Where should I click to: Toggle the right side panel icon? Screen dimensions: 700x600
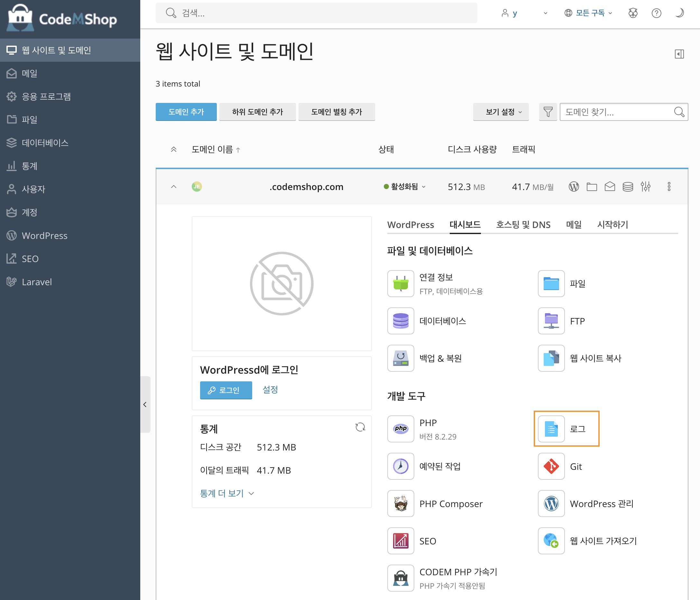point(679,54)
